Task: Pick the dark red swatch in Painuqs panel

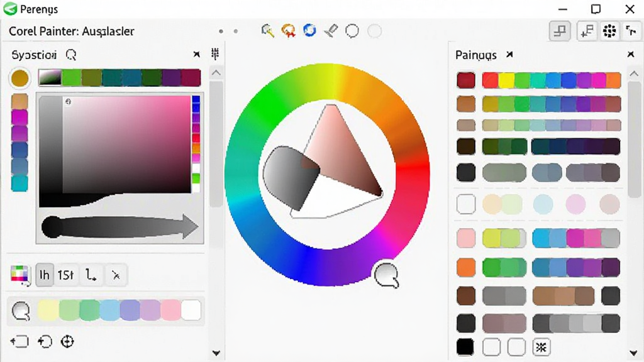Action: pyautogui.click(x=466, y=80)
